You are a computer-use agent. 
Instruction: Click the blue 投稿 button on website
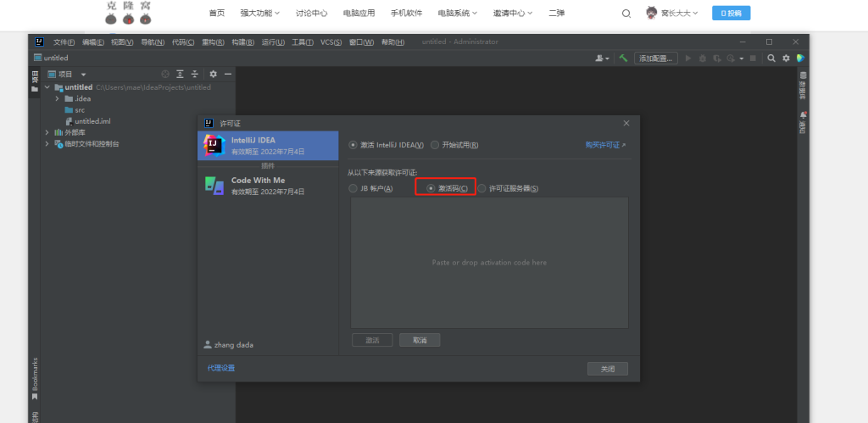[x=731, y=14]
